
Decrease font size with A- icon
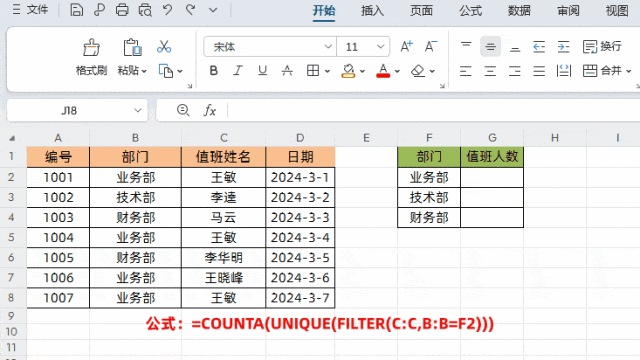431,47
